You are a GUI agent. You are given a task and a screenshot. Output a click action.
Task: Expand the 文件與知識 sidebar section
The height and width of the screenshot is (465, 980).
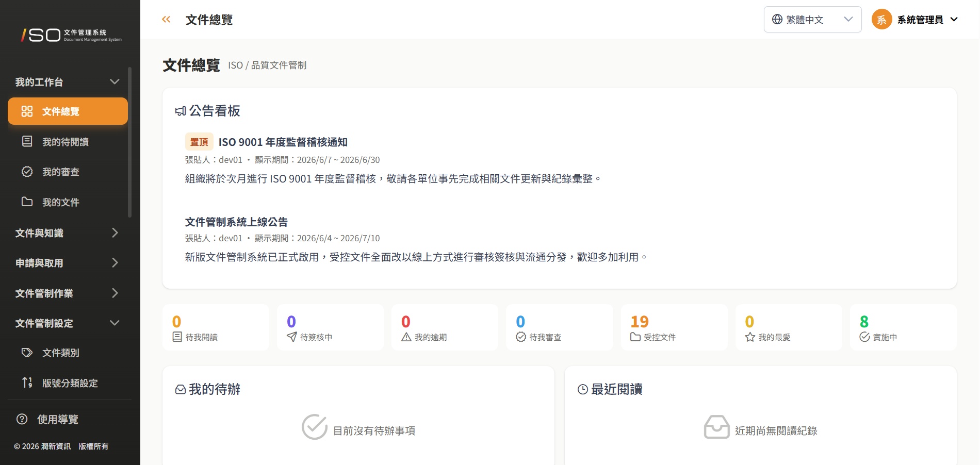(68, 233)
